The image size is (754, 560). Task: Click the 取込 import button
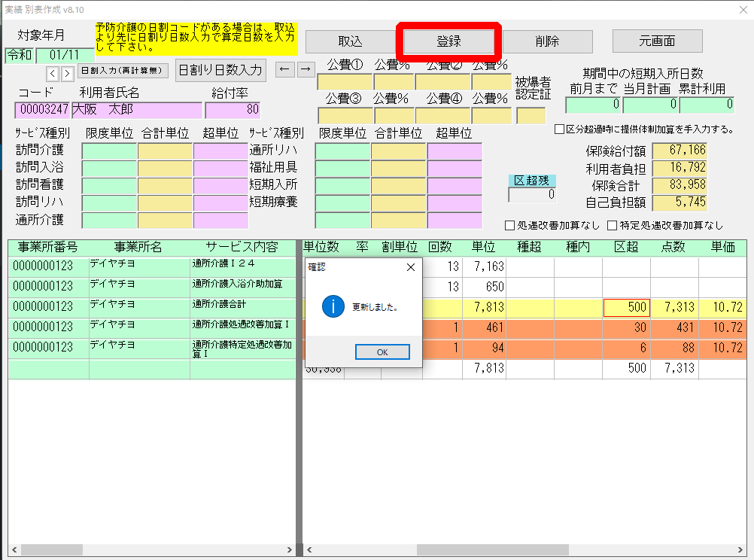tap(350, 41)
